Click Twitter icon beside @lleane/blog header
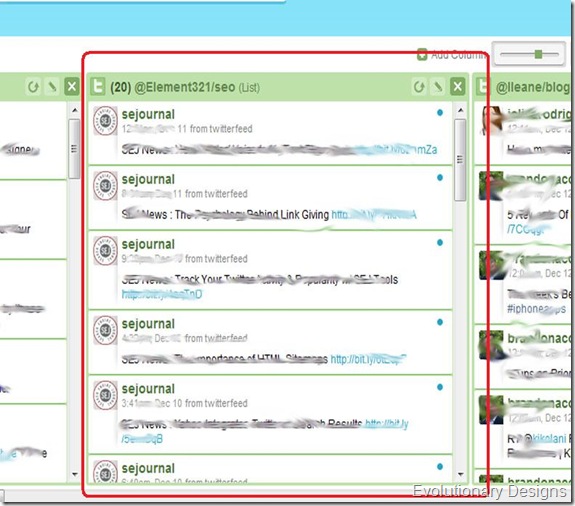This screenshot has width=575, height=506. [483, 87]
